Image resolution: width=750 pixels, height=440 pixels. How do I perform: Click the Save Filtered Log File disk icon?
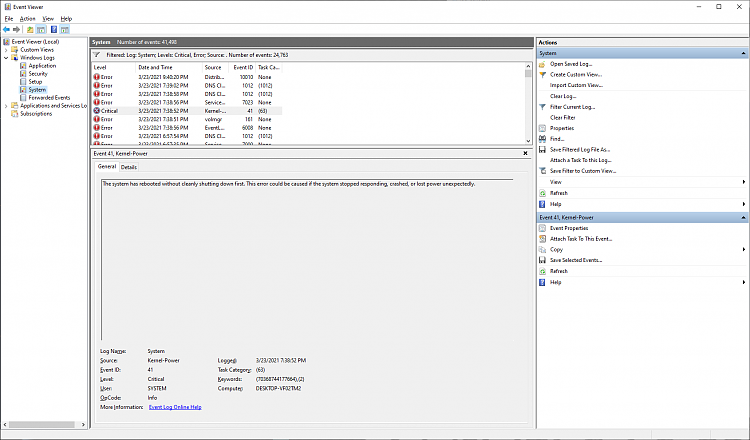coord(542,150)
